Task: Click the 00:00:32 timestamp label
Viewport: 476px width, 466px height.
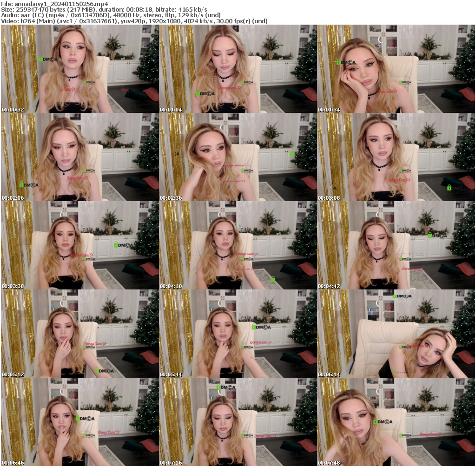Action: click(13, 110)
